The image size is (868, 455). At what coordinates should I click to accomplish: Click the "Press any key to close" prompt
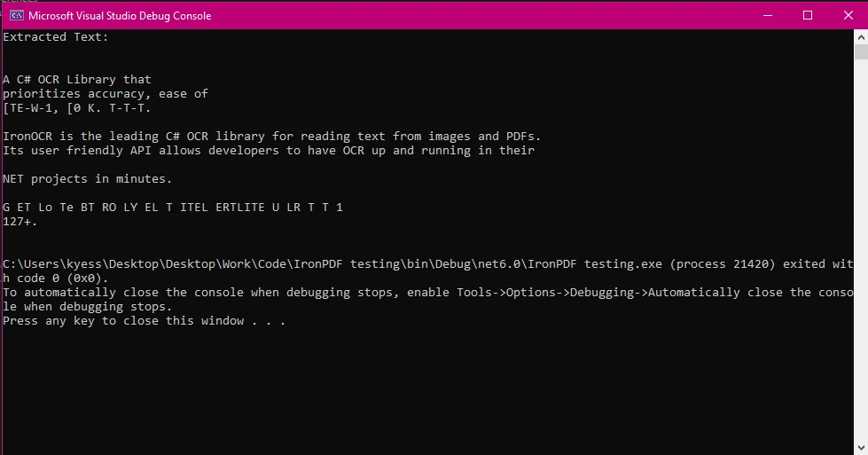pyautogui.click(x=144, y=321)
